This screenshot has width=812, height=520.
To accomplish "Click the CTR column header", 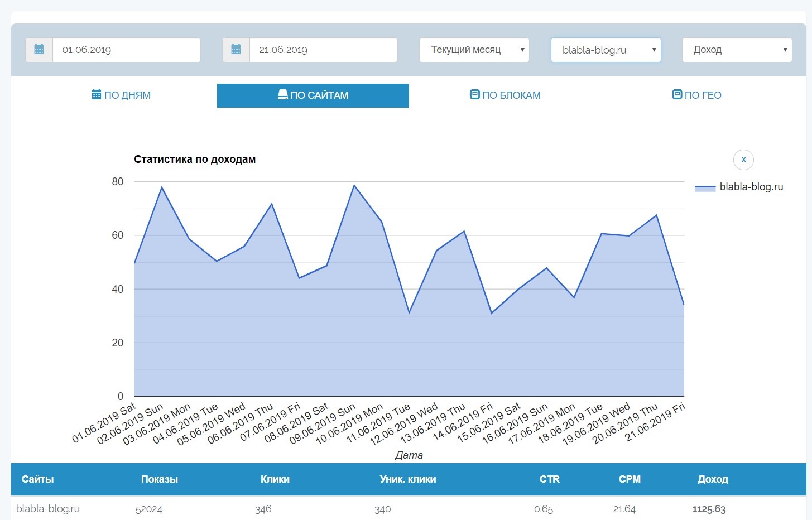I will tap(549, 479).
